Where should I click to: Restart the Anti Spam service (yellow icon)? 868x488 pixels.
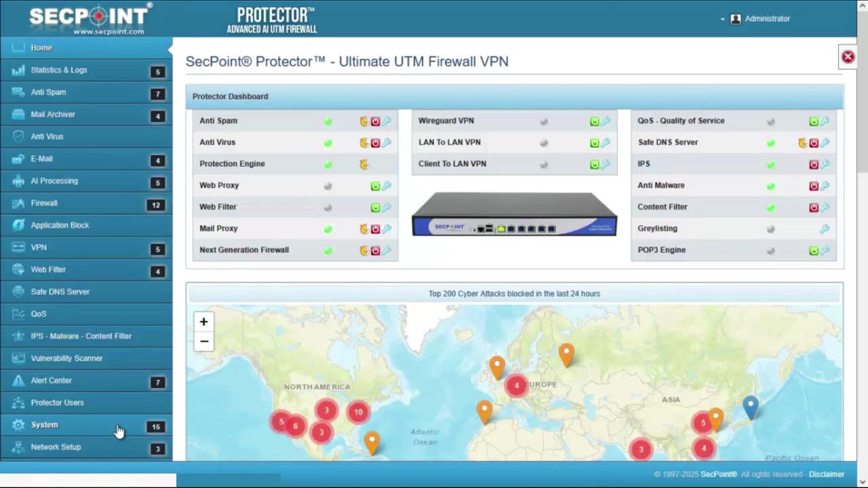tap(364, 121)
